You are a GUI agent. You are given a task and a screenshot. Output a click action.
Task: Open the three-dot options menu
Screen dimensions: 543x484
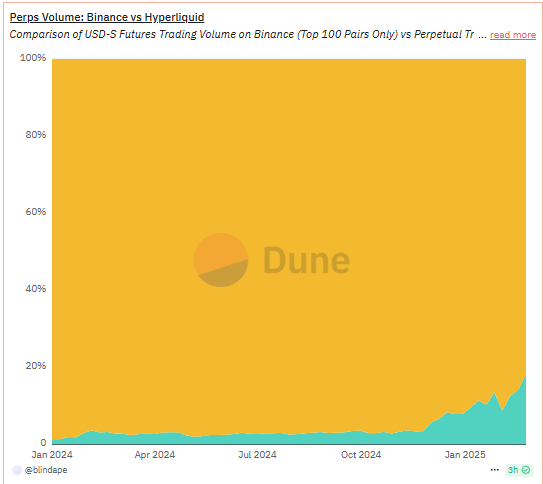(495, 470)
